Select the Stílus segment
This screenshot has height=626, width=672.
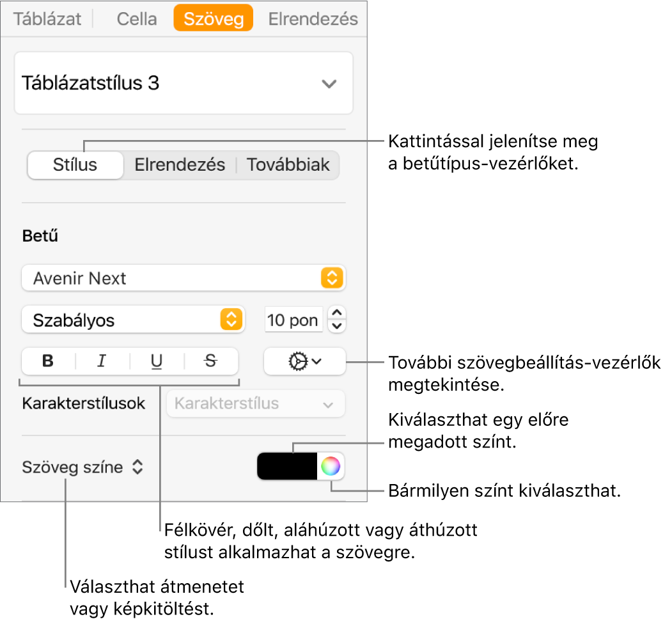[x=75, y=164]
